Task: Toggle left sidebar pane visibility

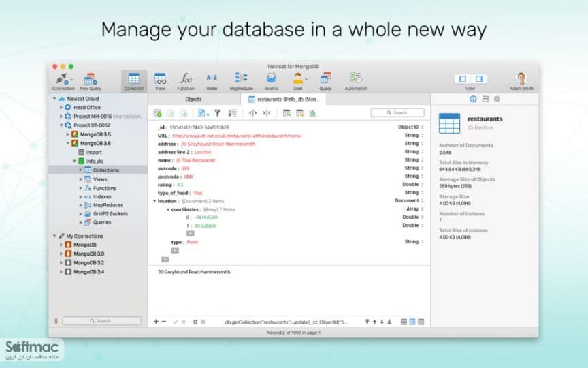Action: pos(462,79)
